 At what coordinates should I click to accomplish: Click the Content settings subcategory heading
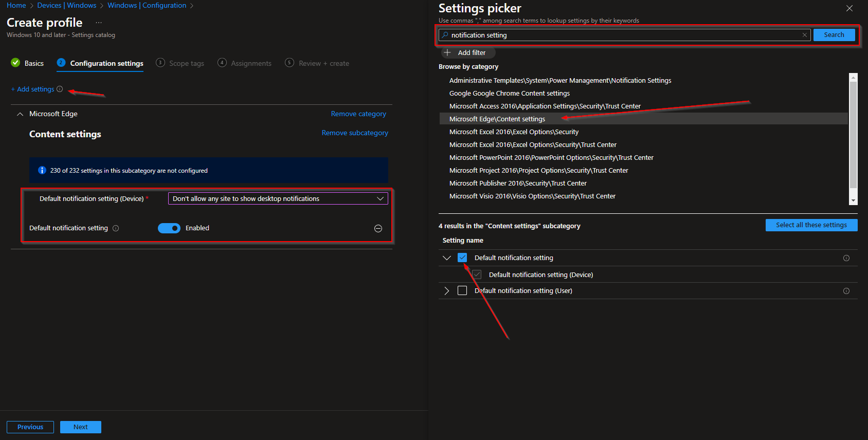click(65, 134)
